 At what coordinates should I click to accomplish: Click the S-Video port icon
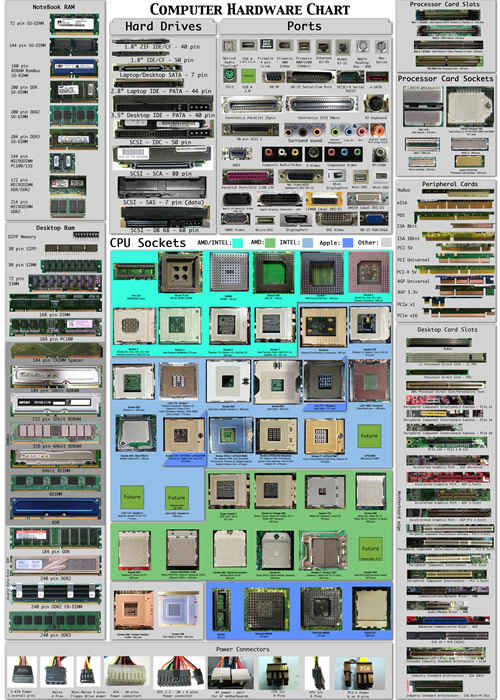coord(313,154)
